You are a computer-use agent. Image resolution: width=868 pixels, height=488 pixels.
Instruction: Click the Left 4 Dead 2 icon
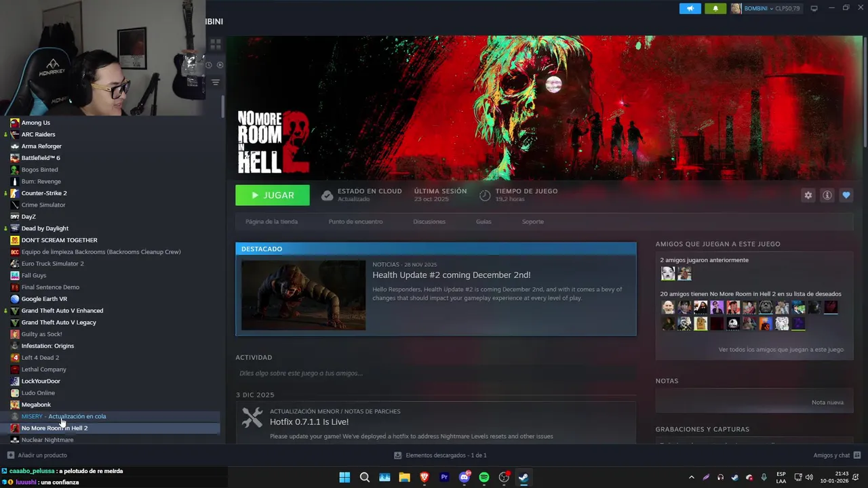(x=14, y=357)
